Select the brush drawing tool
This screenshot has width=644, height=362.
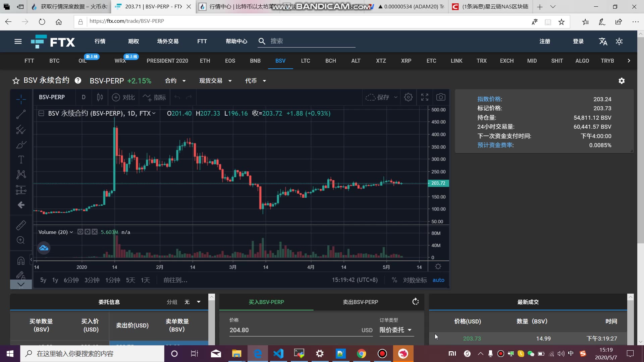[x=21, y=144]
